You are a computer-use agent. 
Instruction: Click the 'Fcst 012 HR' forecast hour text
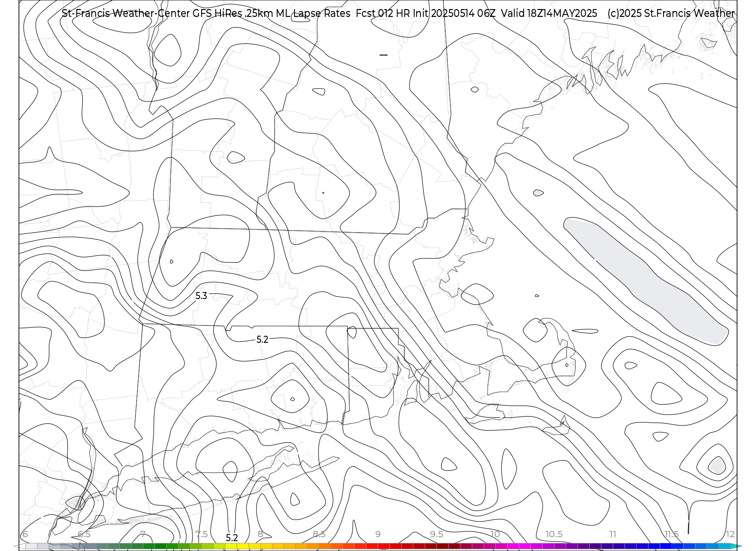382,13
